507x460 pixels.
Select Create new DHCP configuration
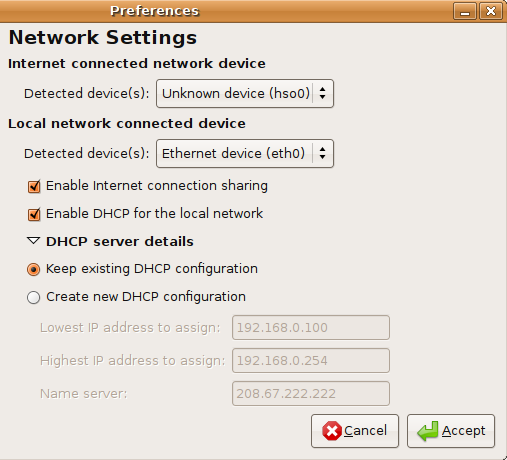click(x=34, y=297)
